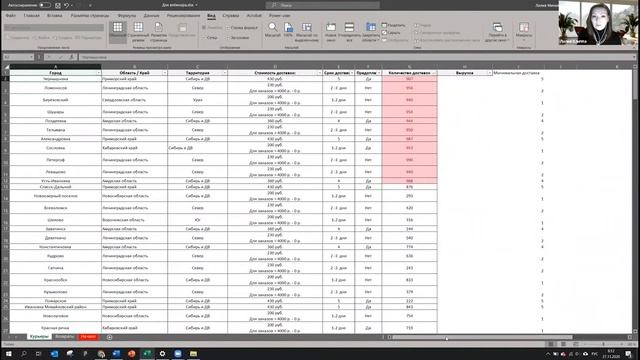Split the window (Разделить)

pos(393,25)
